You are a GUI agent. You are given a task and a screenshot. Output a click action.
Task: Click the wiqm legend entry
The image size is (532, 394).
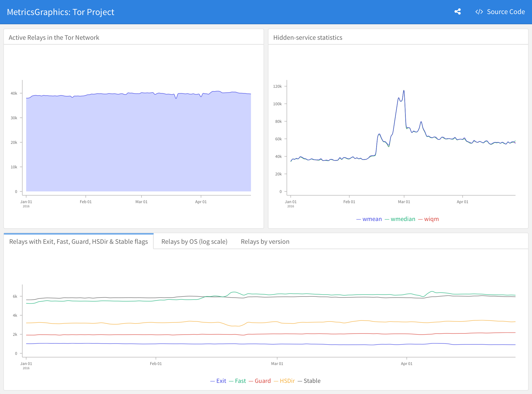coord(431,219)
